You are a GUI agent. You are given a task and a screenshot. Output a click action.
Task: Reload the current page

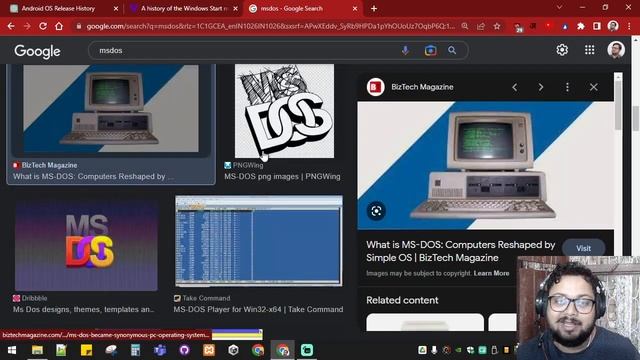(43, 26)
